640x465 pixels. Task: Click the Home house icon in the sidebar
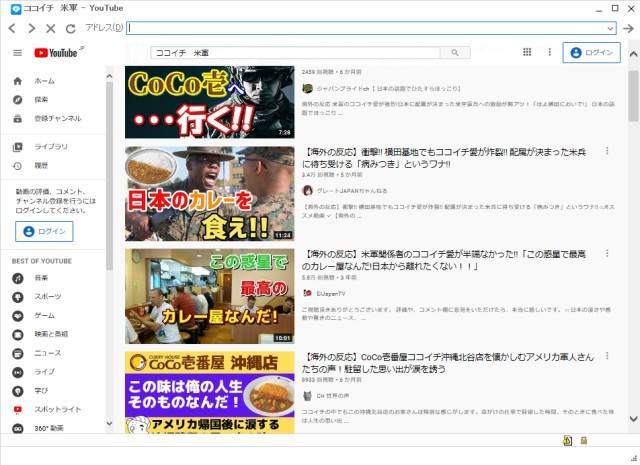[18, 81]
